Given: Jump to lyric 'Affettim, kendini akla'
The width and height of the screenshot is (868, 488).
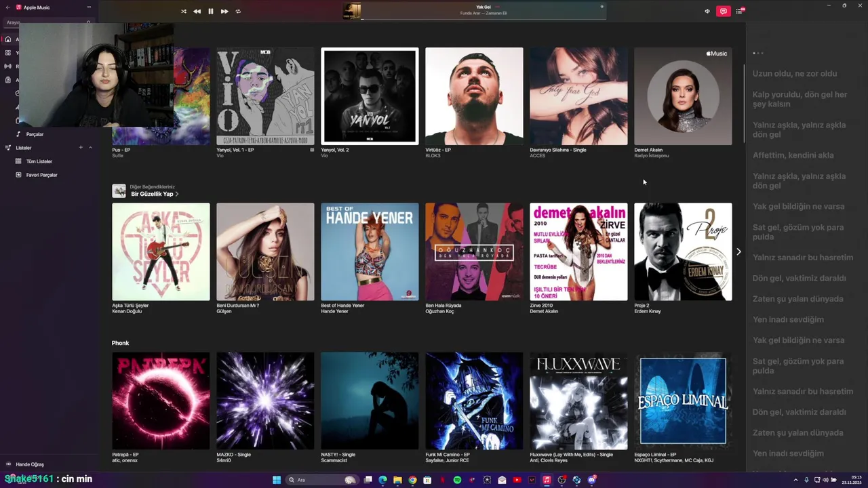Looking at the screenshot, I should click(x=793, y=155).
